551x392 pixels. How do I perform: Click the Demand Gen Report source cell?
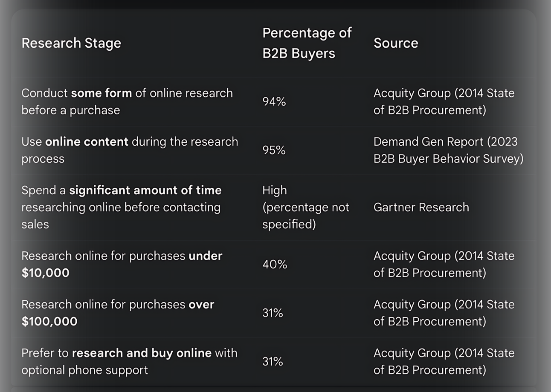448,150
